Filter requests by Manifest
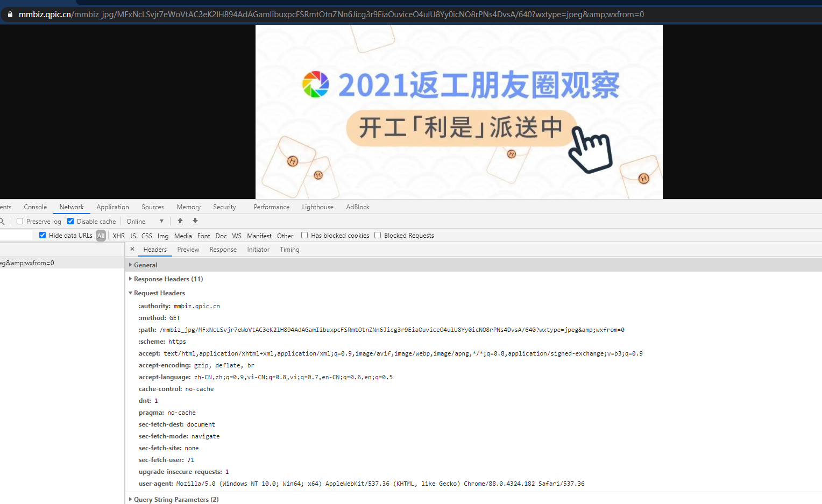This screenshot has height=504, width=822. coord(259,236)
